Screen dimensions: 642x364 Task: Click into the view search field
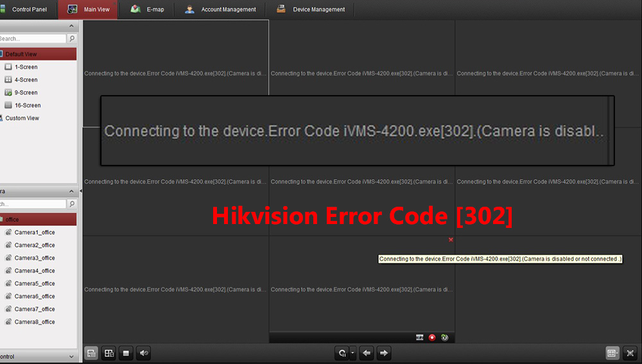tap(33, 39)
